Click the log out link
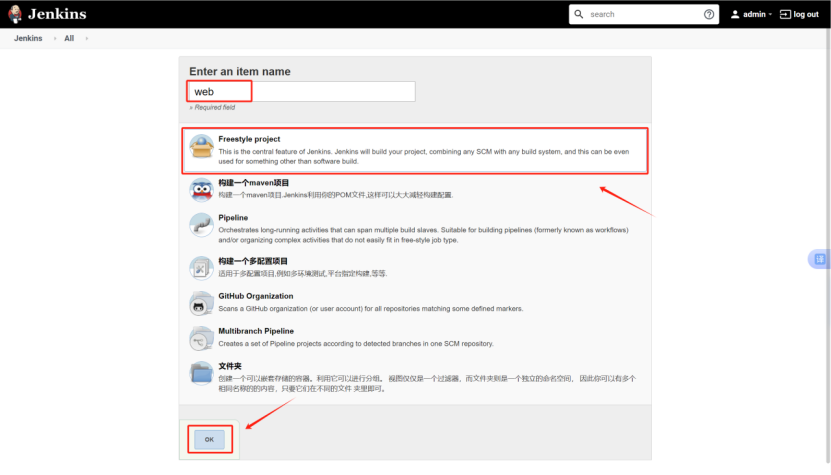 pyautogui.click(x=806, y=14)
